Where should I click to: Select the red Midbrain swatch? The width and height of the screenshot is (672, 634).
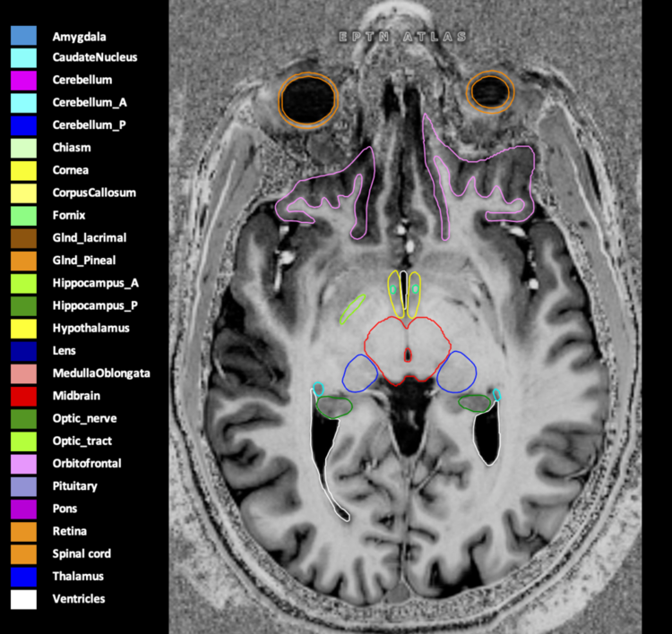23,396
